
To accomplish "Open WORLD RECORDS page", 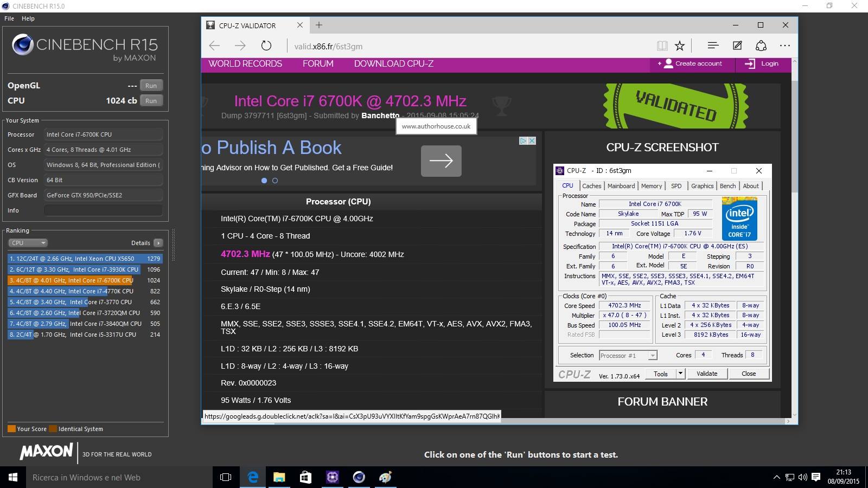I will (x=245, y=64).
